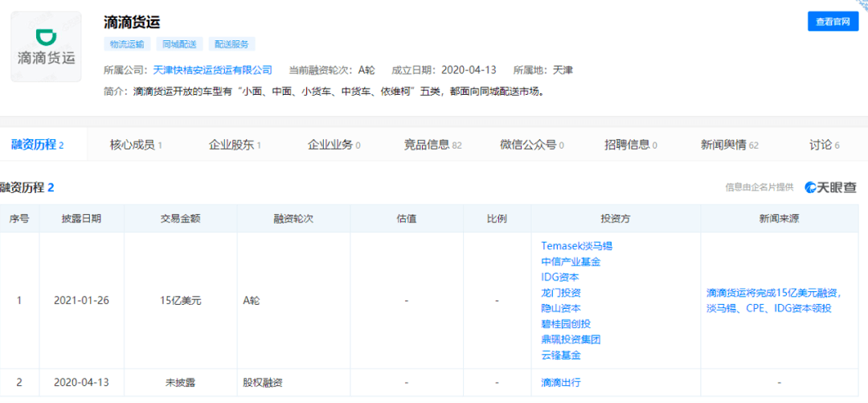Select the 同城配送 tag
The width and height of the screenshot is (868, 403).
[180, 44]
